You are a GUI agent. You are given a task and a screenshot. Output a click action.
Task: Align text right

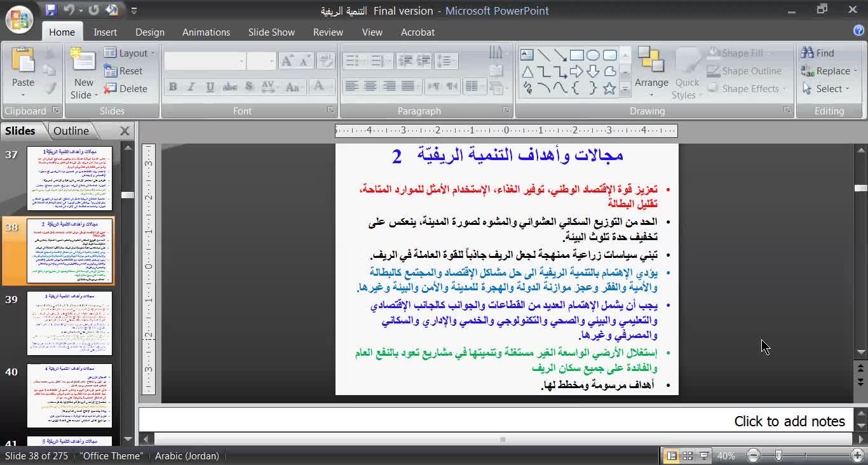(390, 86)
